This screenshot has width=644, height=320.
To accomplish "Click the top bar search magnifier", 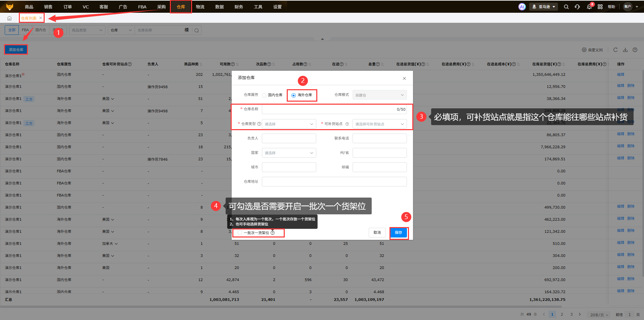I will (566, 7).
